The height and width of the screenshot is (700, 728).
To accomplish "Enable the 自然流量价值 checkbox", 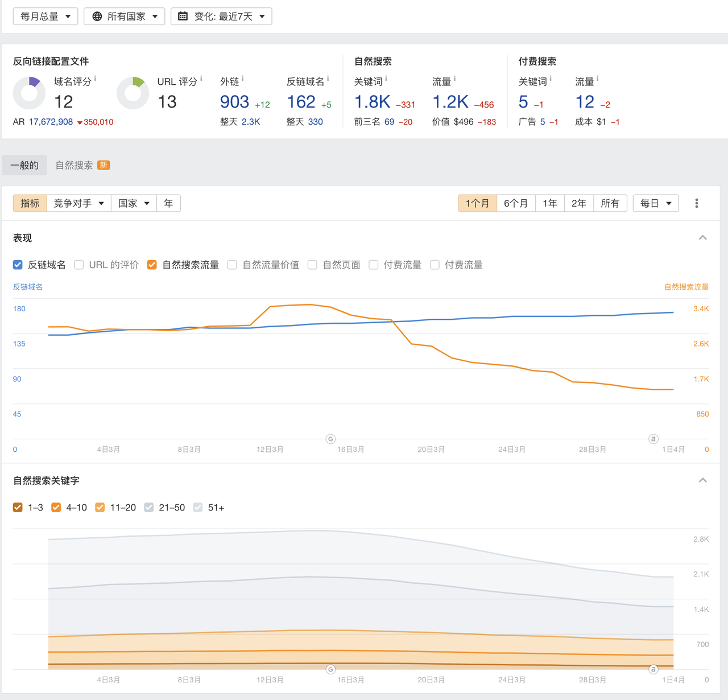I will [x=232, y=265].
